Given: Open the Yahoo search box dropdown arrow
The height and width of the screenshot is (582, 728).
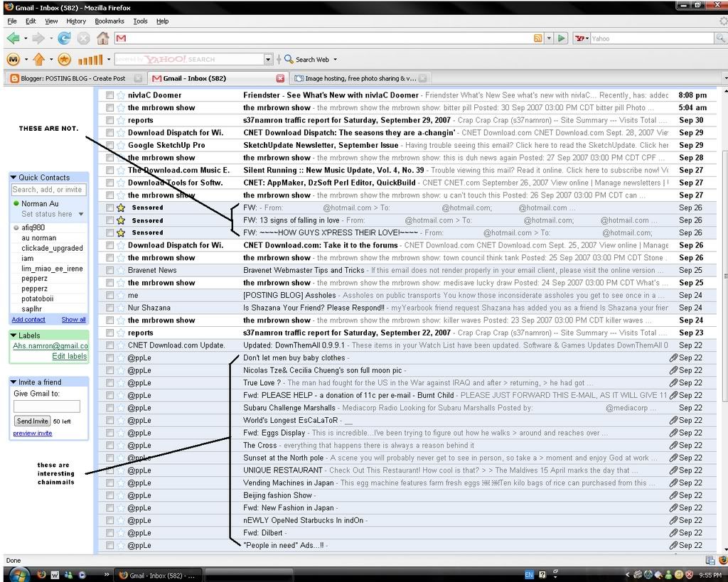Looking at the screenshot, I should click(268, 60).
